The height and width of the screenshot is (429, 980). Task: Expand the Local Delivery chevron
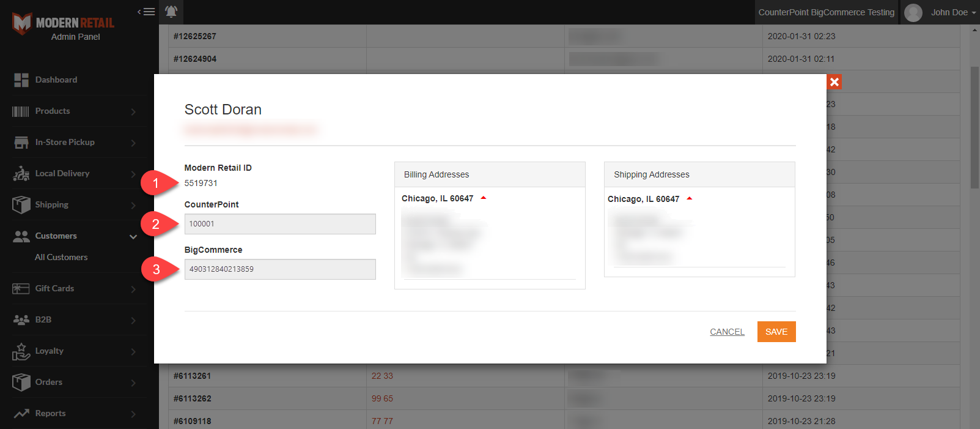tap(133, 174)
